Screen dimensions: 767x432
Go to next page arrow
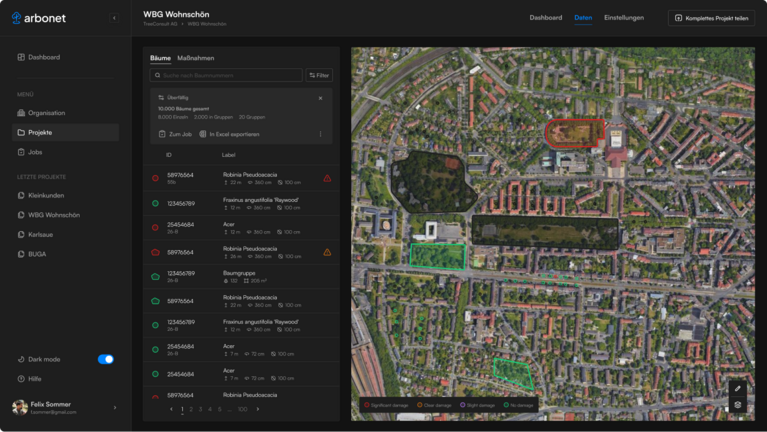[x=258, y=409]
